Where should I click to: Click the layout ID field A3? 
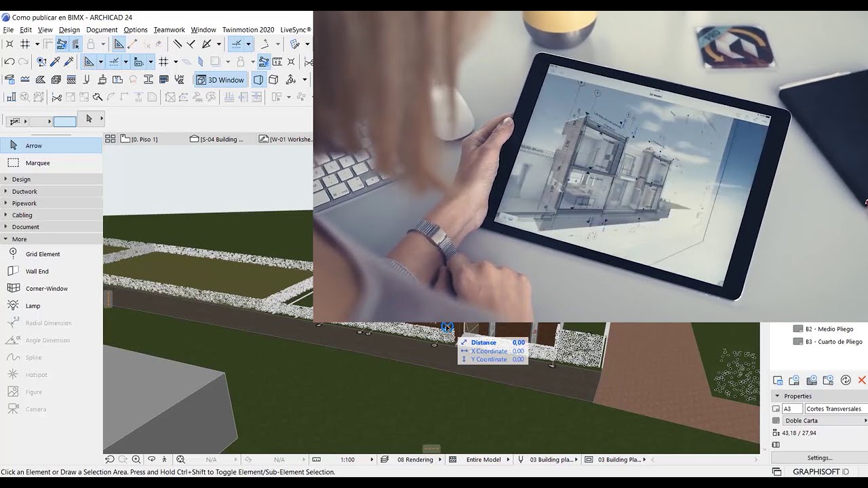[792, 409]
